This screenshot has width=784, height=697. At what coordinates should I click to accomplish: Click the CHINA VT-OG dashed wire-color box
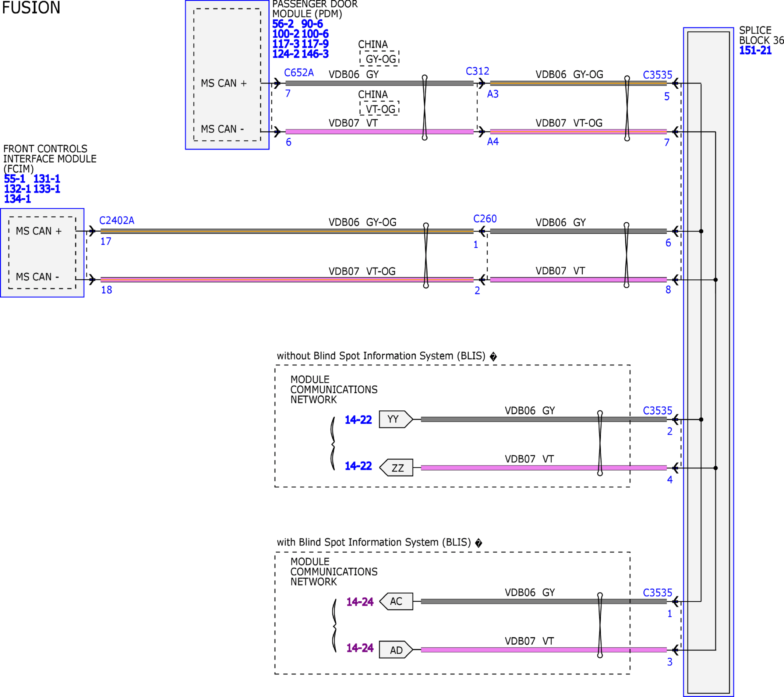coord(379,109)
